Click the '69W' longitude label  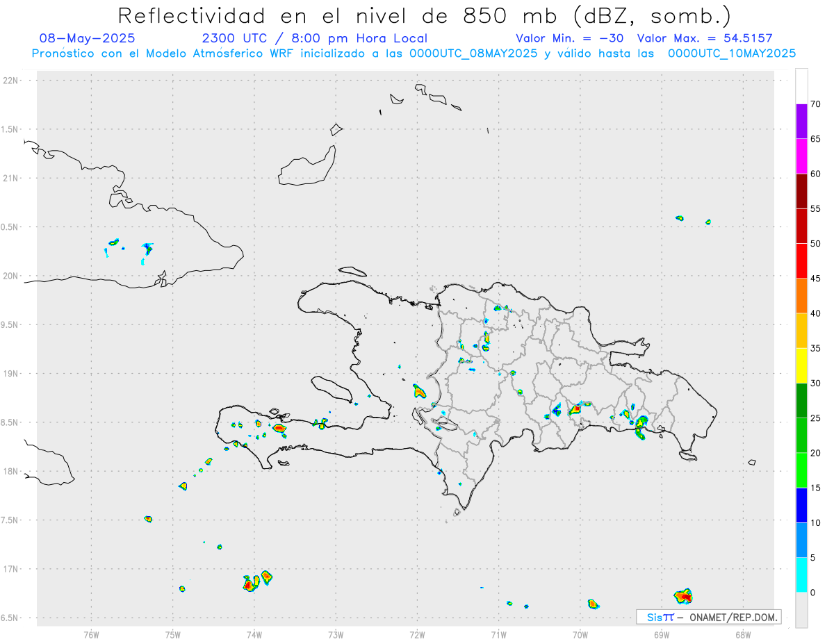(x=662, y=634)
